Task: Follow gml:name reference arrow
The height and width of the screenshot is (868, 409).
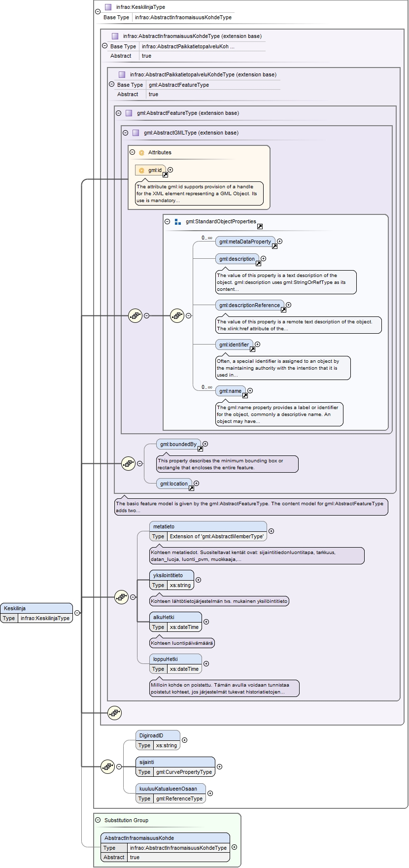Action: (x=244, y=395)
